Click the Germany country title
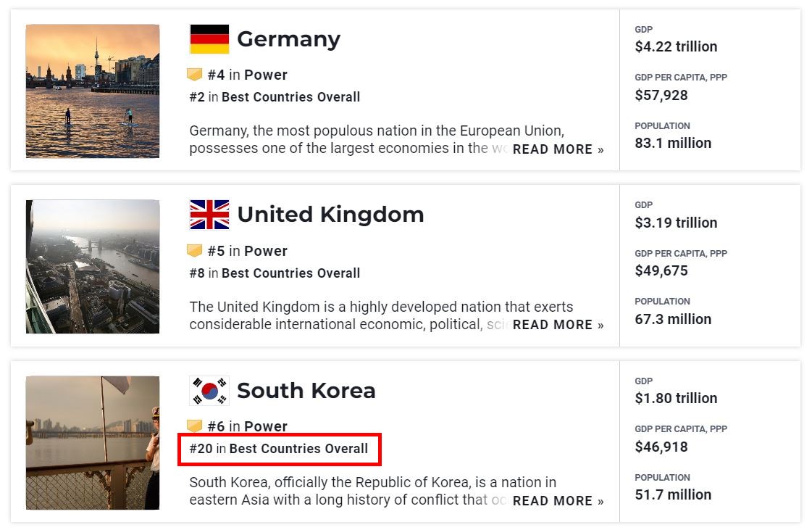This screenshot has height=530, width=812. coord(288,39)
